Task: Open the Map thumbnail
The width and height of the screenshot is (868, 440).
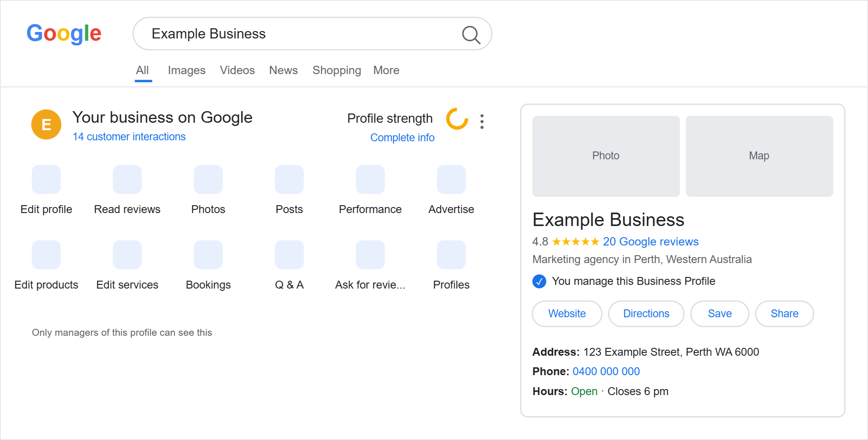Action: click(759, 156)
